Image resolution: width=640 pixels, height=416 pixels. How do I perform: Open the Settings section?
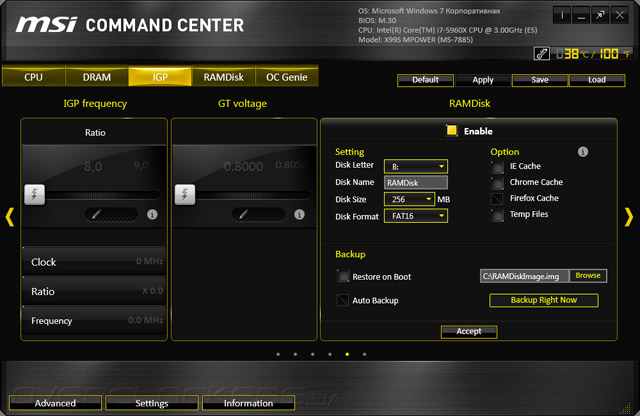pos(152,403)
